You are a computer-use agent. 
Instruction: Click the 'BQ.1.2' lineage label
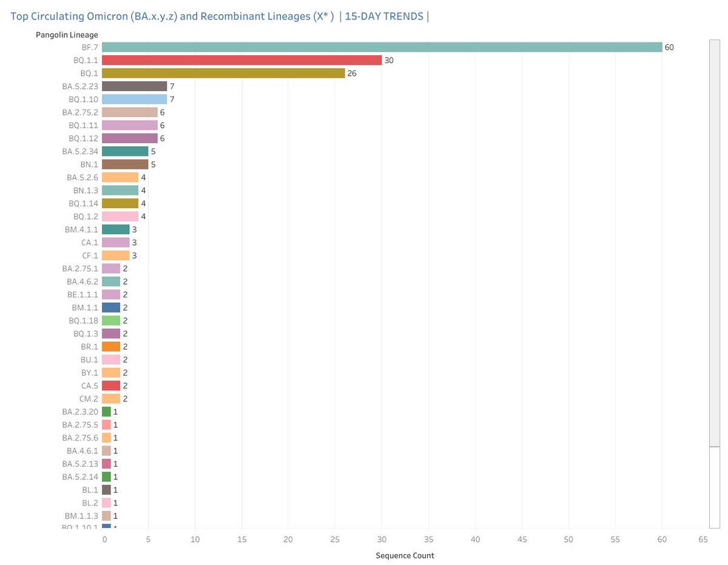click(86, 217)
